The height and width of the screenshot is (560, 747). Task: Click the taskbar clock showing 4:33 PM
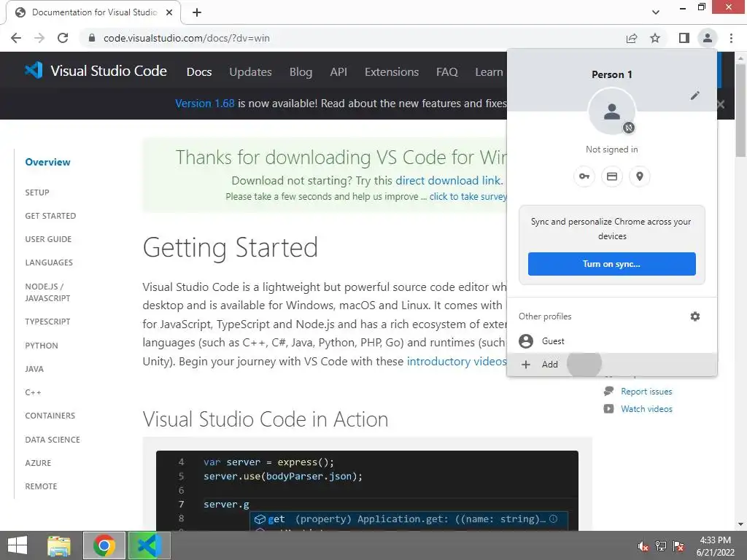tap(715, 546)
